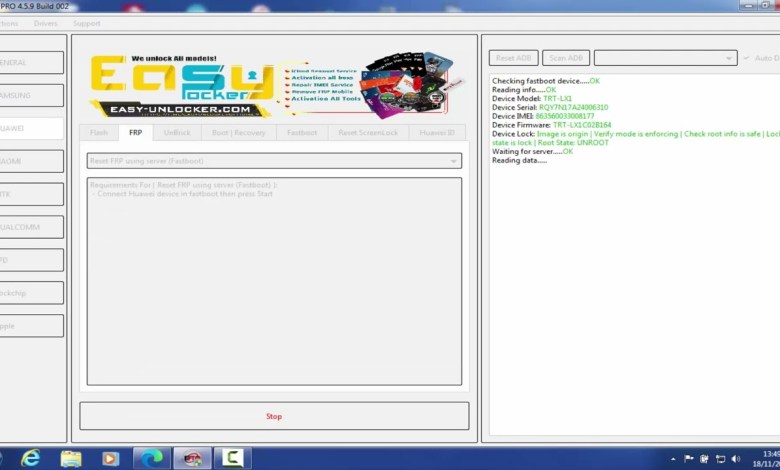Click inside the device log output area
The height and width of the screenshot is (470, 780).
click(x=630, y=300)
